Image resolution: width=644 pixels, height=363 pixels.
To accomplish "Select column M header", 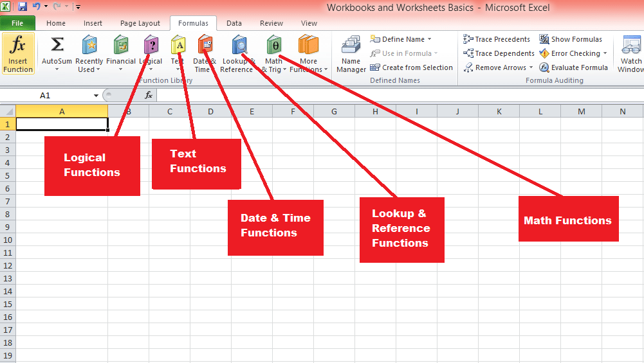I will click(582, 111).
